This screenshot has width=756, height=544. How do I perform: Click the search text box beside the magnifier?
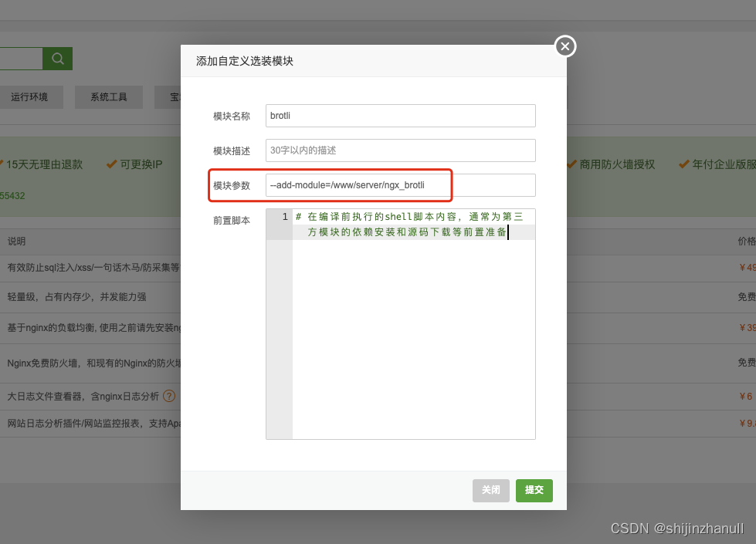[22, 58]
